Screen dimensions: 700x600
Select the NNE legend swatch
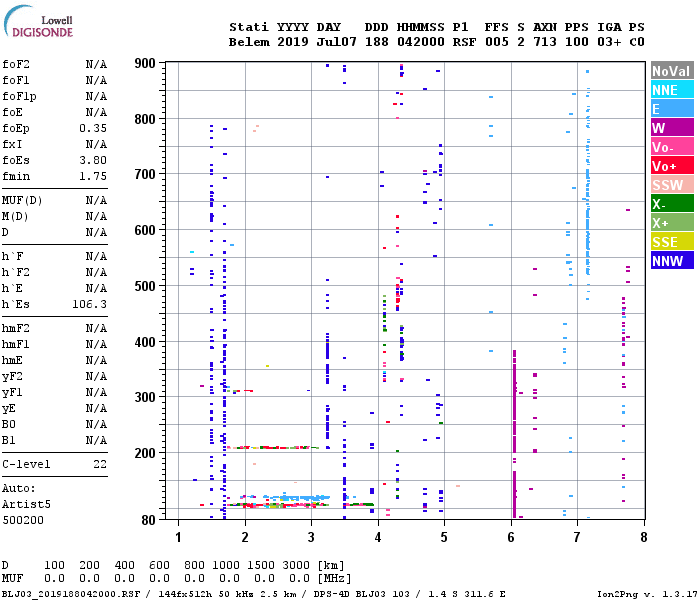[x=672, y=90]
